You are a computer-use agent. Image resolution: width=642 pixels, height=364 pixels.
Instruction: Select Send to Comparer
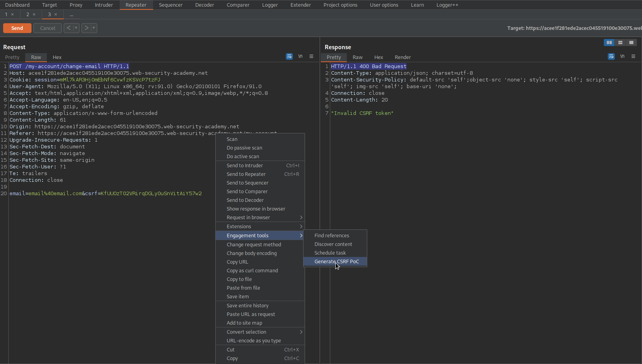tap(260, 192)
